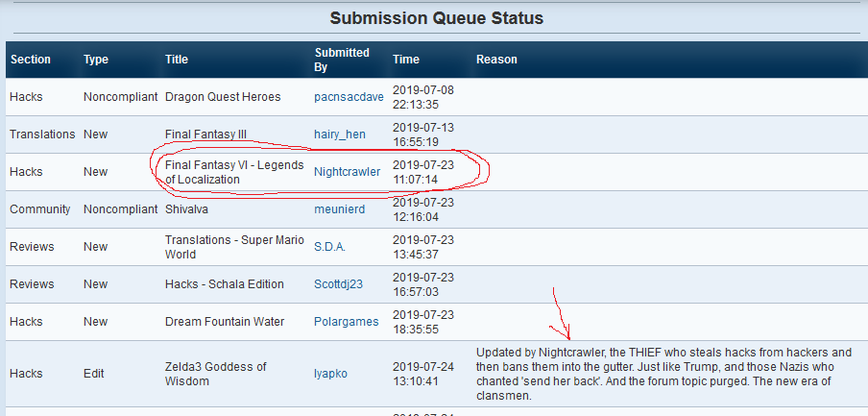
Task: Open lyapko's user profile link
Action: pos(331,374)
